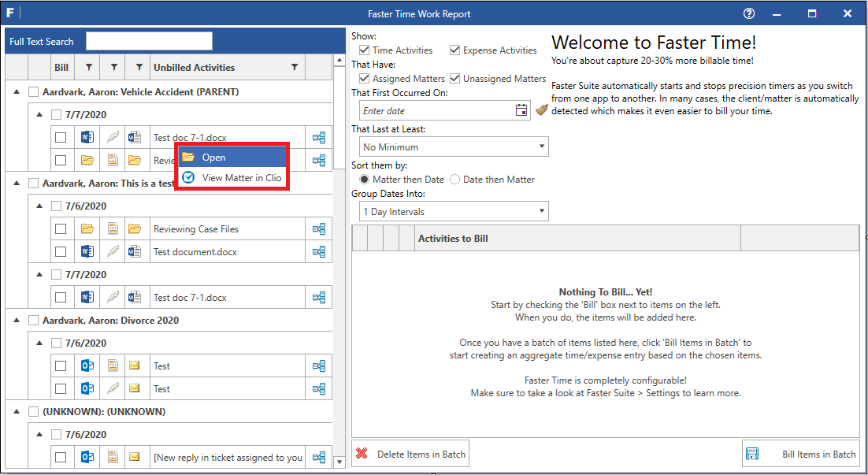Click the folder icon beside Open in the context menu
Viewport: 868px width, 475px height.
[188, 158]
